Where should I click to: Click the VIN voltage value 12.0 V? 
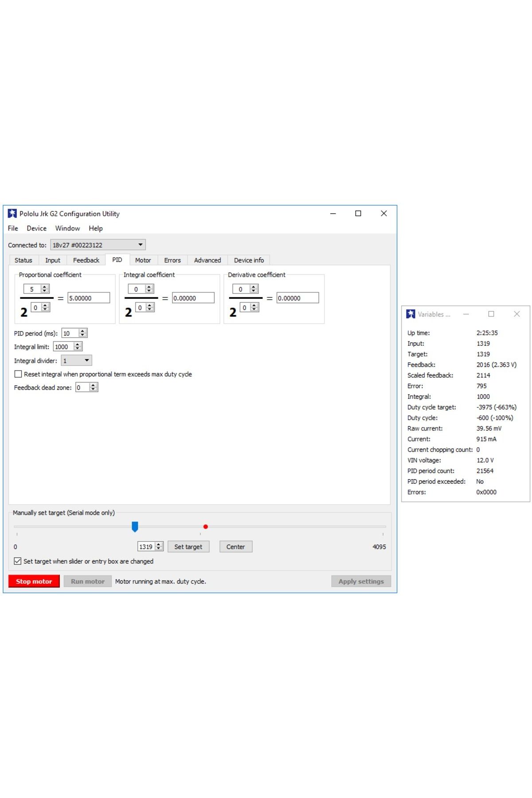pos(485,460)
